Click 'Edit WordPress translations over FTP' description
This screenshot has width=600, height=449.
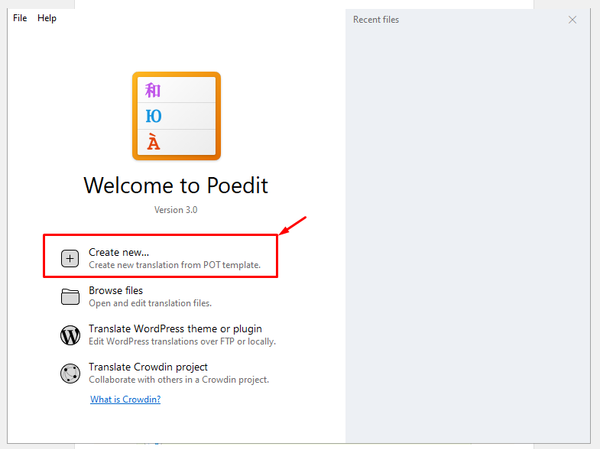tap(182, 341)
